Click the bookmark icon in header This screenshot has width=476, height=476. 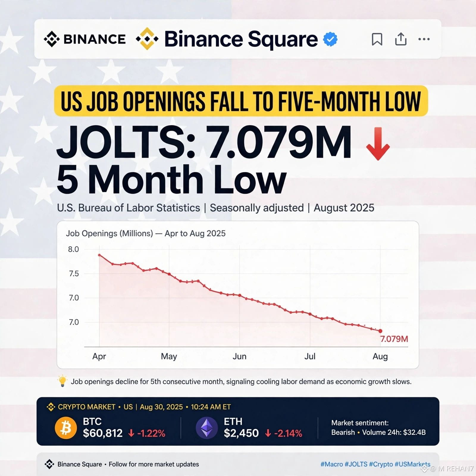coord(377,39)
